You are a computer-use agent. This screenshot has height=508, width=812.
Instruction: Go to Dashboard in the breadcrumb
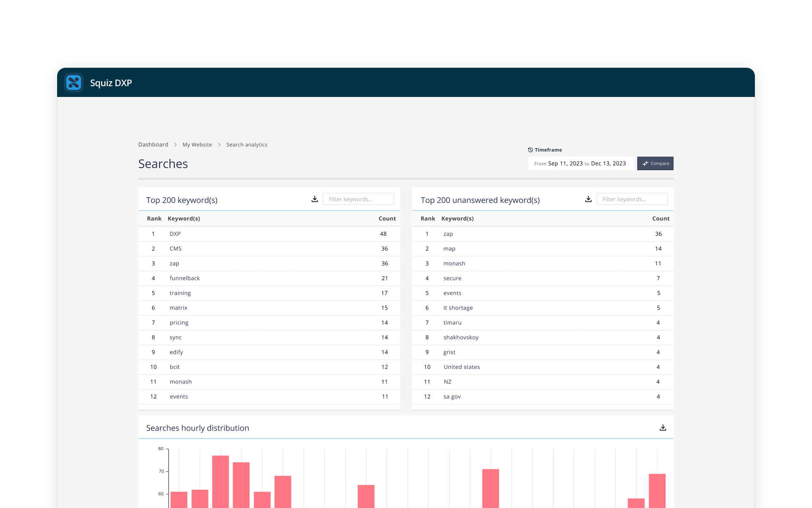(x=153, y=144)
